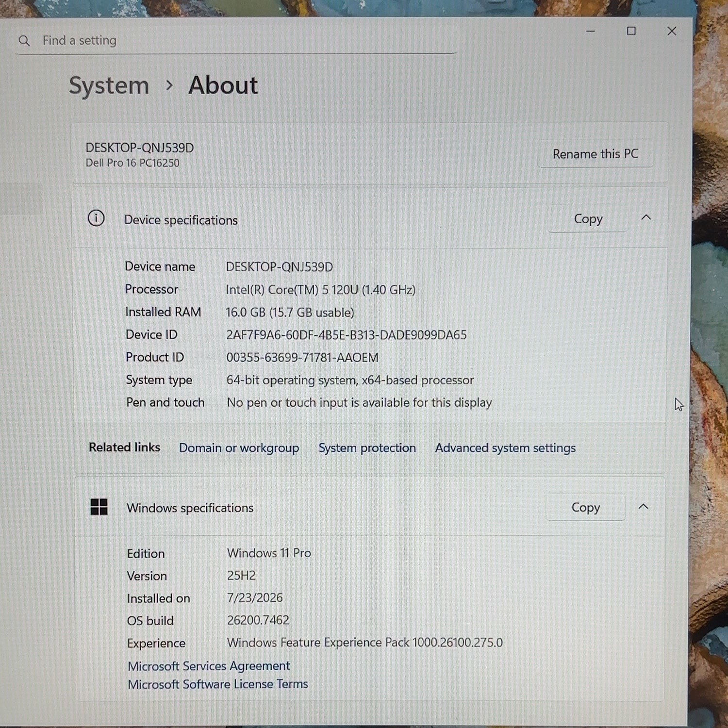Click the Windows specifications header title
Screen dimensions: 728x728
coord(190,508)
